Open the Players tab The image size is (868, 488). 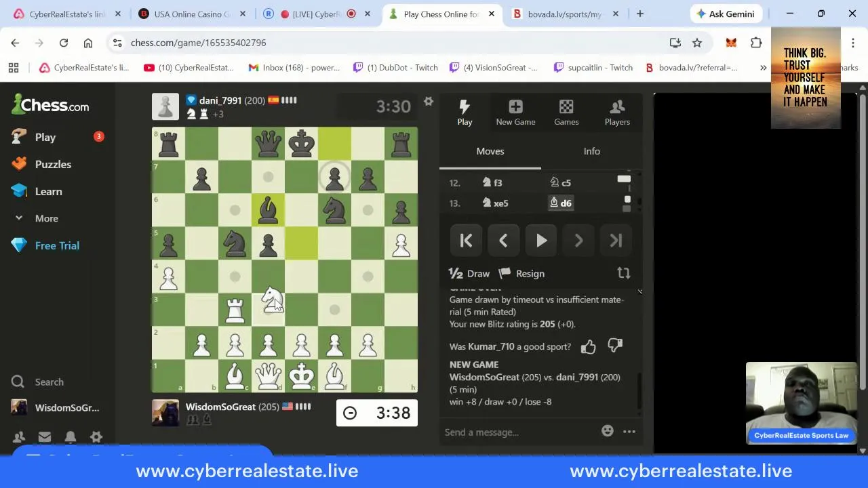pos(617,113)
